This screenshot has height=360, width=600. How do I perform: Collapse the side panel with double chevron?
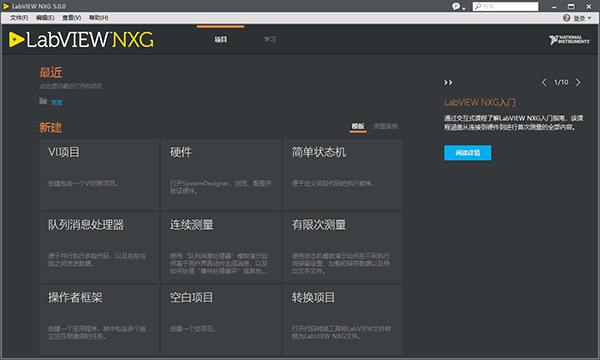(x=448, y=82)
